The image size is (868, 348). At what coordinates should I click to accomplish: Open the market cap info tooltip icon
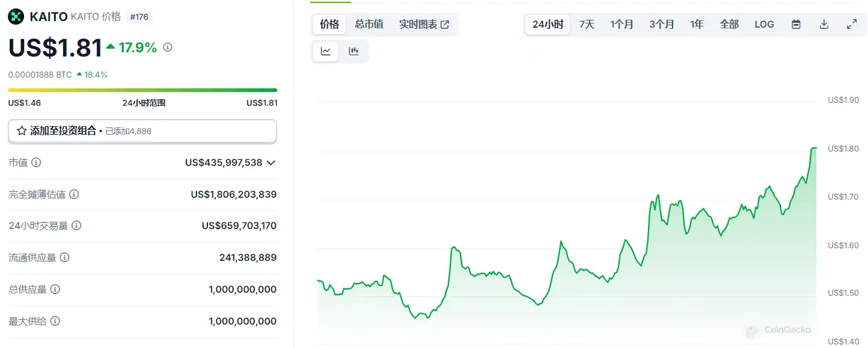[36, 162]
